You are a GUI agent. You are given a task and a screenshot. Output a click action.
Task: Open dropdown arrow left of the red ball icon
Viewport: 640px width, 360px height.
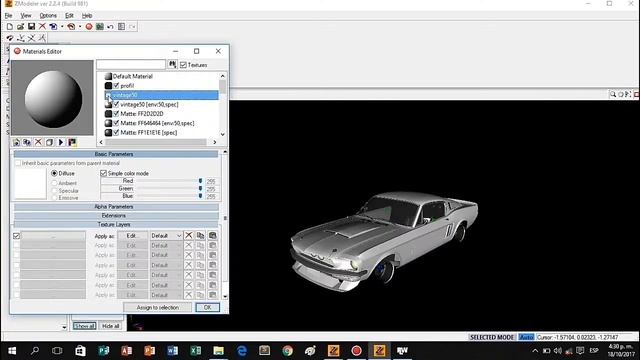click(80, 27)
